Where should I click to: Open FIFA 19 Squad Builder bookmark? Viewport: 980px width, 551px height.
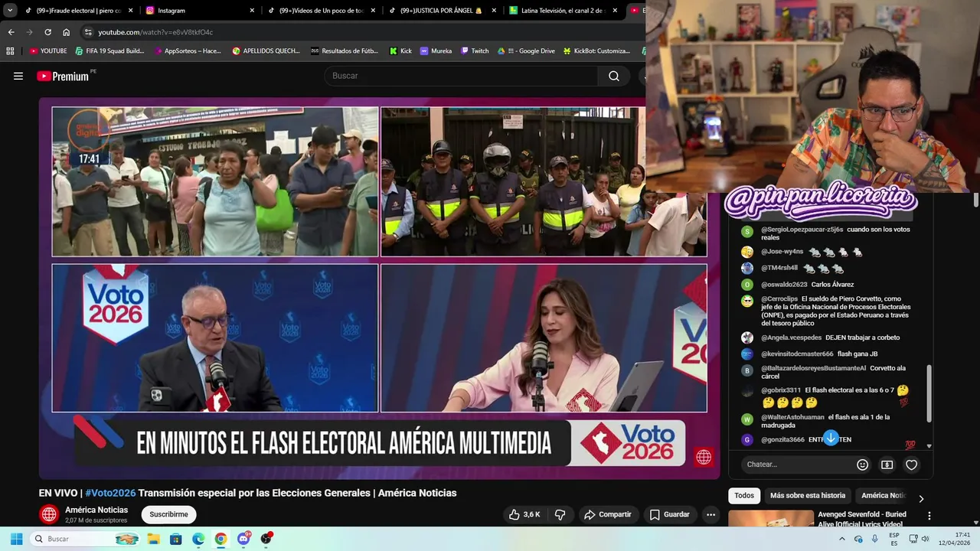click(109, 51)
